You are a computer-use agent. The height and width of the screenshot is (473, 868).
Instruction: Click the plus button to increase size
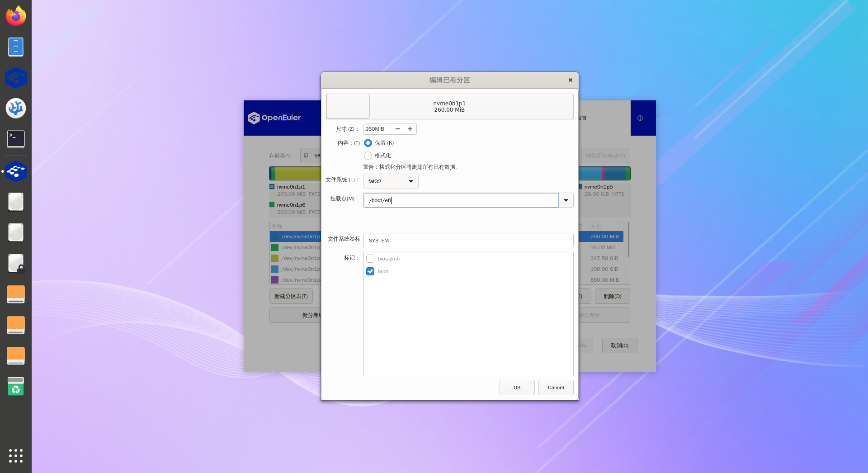[x=410, y=129]
